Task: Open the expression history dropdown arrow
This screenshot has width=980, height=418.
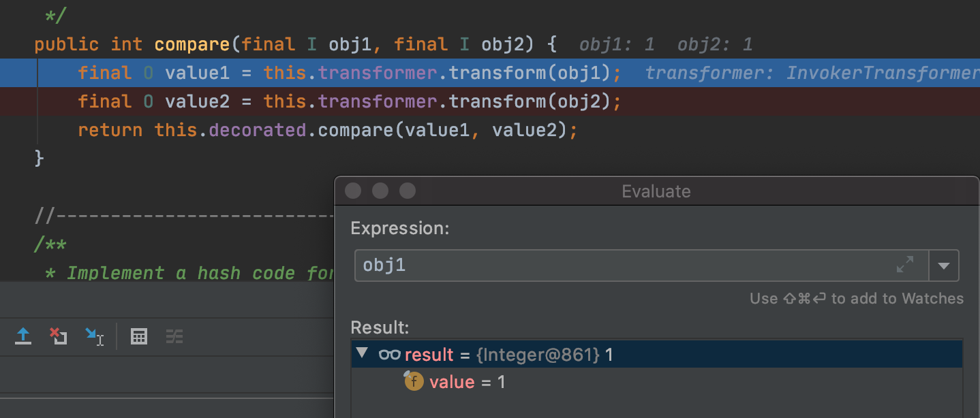Action: (x=944, y=266)
